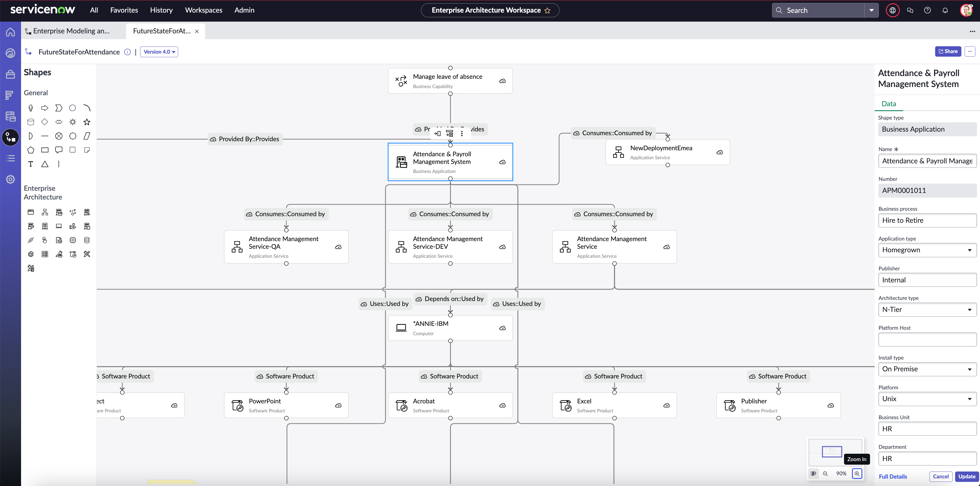Image resolution: width=980 pixels, height=486 pixels.
Task: Select the starburst shape
Action: [73, 122]
